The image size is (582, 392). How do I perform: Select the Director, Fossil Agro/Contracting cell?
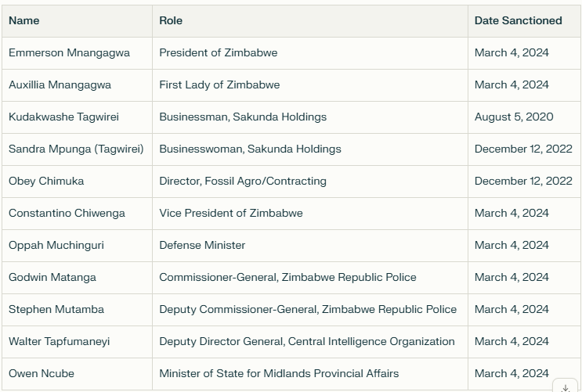click(243, 181)
